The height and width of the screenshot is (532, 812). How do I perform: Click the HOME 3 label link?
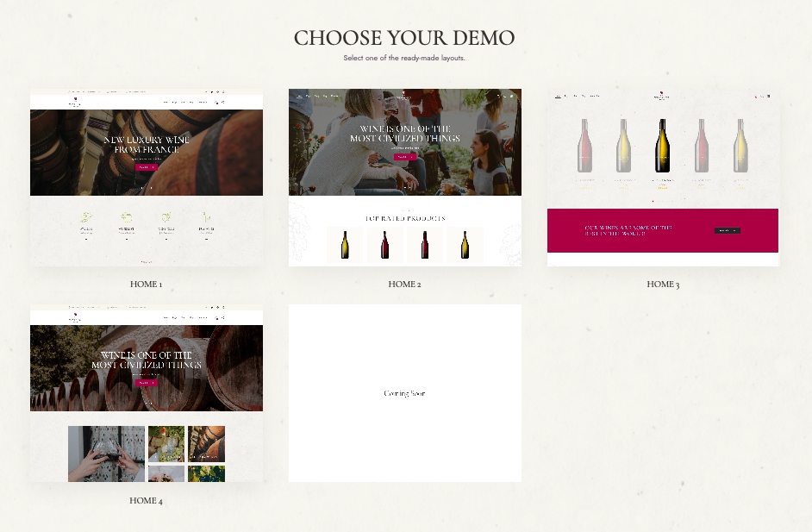point(663,284)
